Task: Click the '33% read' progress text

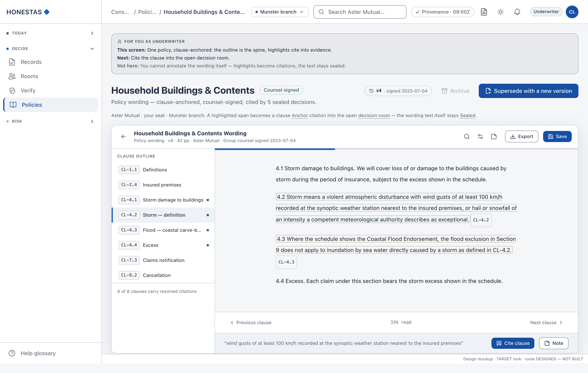Action: click(401, 322)
